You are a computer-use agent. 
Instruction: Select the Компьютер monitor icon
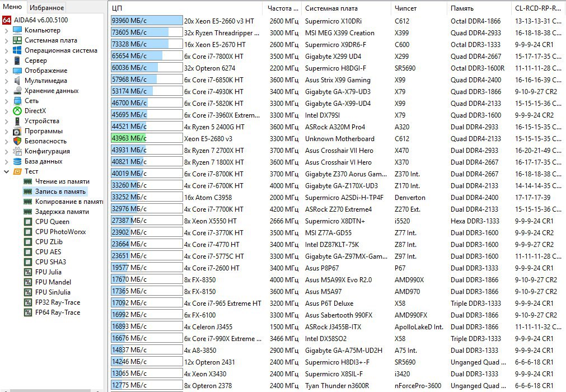coord(17,30)
